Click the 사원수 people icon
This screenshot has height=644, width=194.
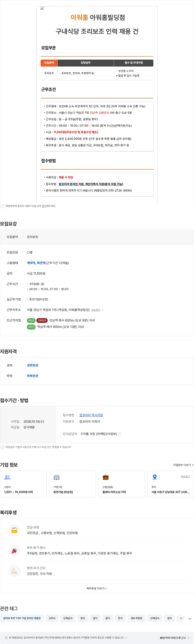pyautogui.click(x=7, y=477)
